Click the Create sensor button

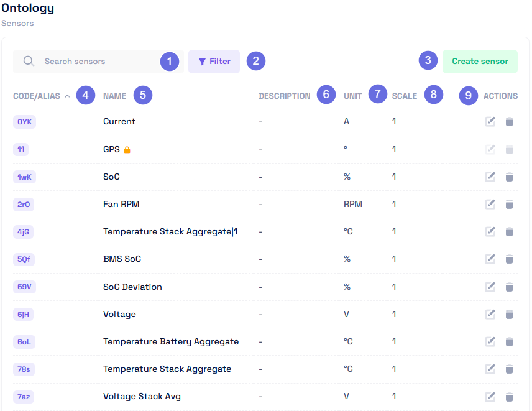coord(480,61)
